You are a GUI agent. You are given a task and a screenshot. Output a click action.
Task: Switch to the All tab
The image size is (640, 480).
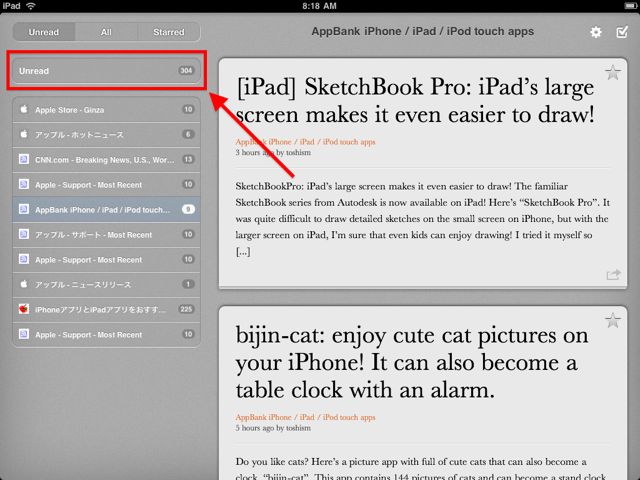tap(106, 32)
